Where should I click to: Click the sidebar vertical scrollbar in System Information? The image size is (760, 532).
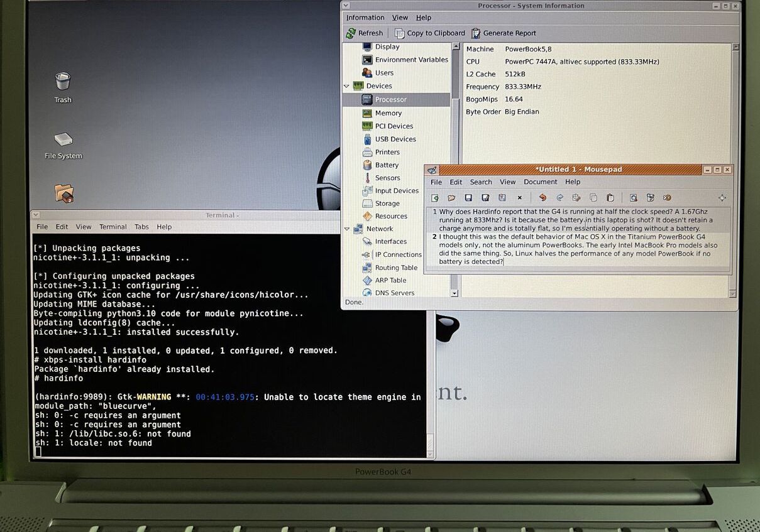[x=454, y=188]
